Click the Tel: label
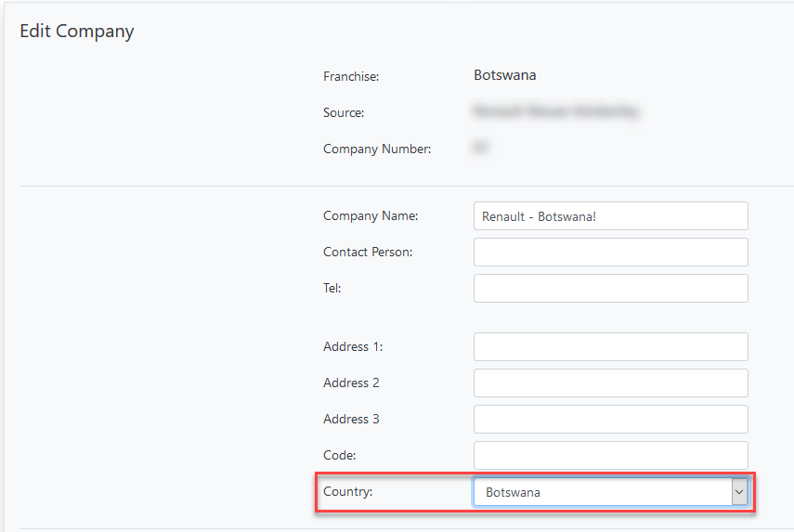This screenshot has width=794, height=532. point(332,288)
